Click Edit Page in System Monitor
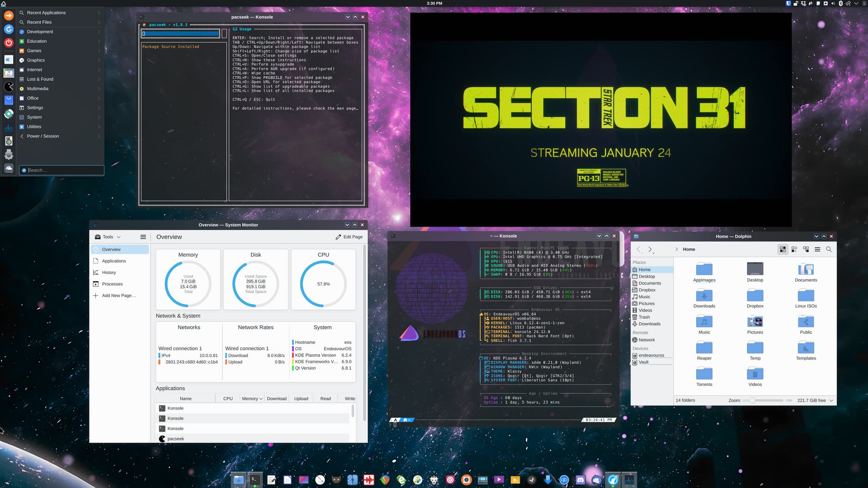This screenshot has width=868, height=488. tap(349, 237)
